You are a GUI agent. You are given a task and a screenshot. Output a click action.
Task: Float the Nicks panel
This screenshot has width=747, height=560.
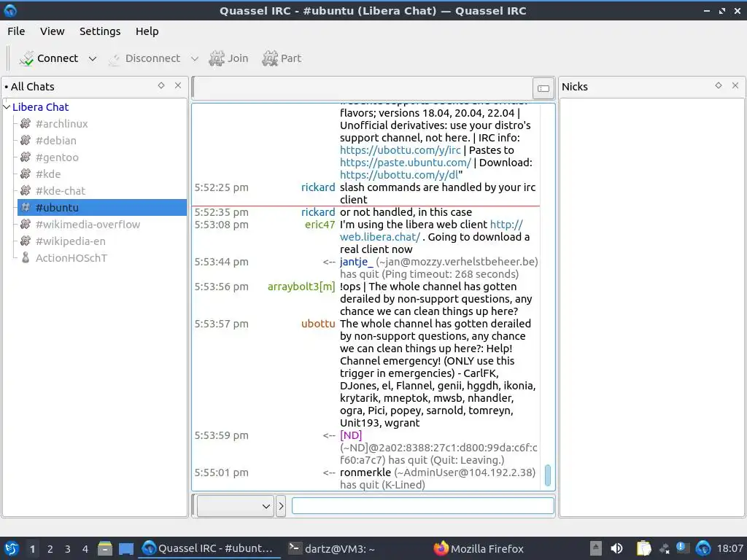[719, 86]
